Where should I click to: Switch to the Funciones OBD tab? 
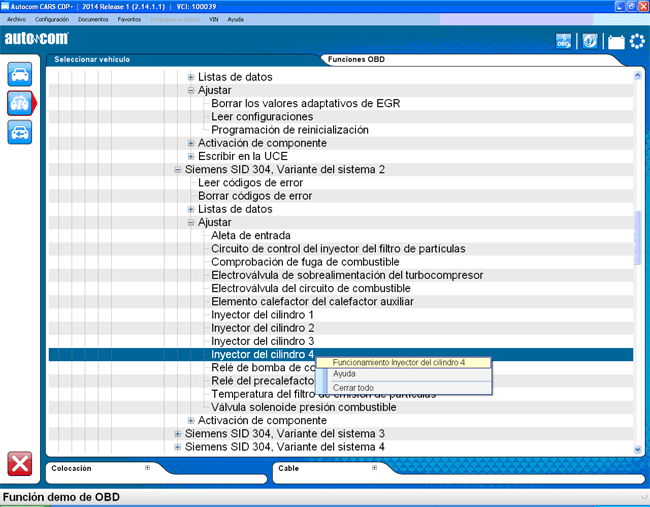356,59
